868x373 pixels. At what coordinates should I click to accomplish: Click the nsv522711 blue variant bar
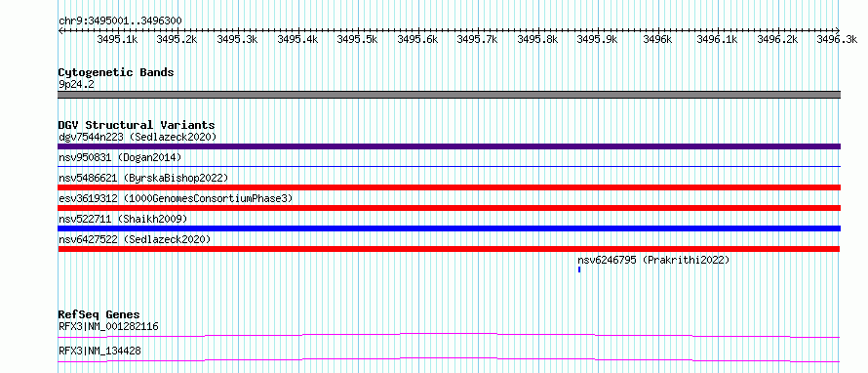(x=449, y=228)
